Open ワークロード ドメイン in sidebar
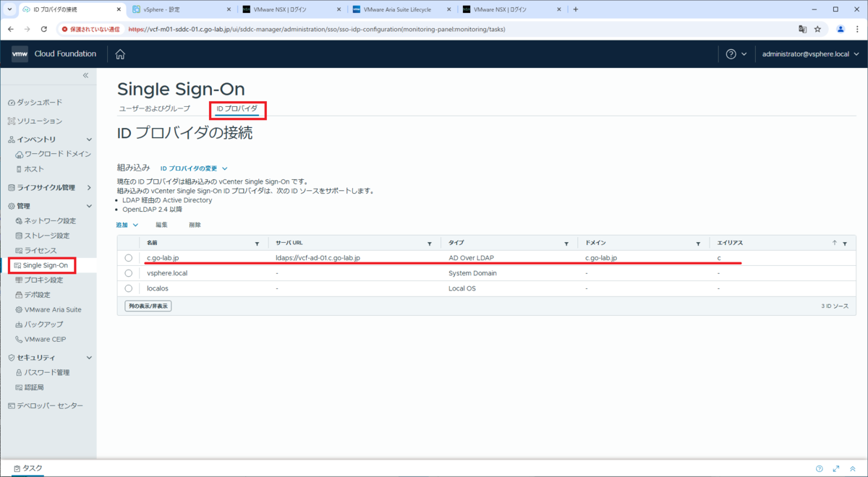This screenshot has height=477, width=868. [x=53, y=154]
